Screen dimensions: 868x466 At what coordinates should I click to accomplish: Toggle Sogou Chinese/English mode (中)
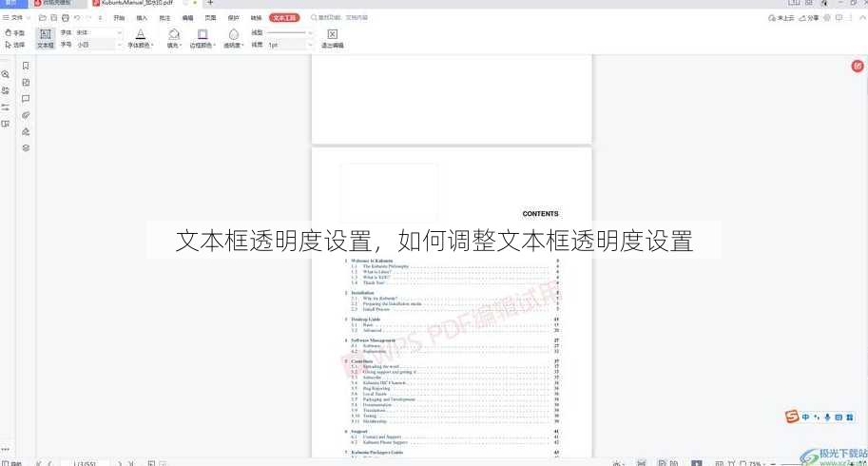coord(806,417)
